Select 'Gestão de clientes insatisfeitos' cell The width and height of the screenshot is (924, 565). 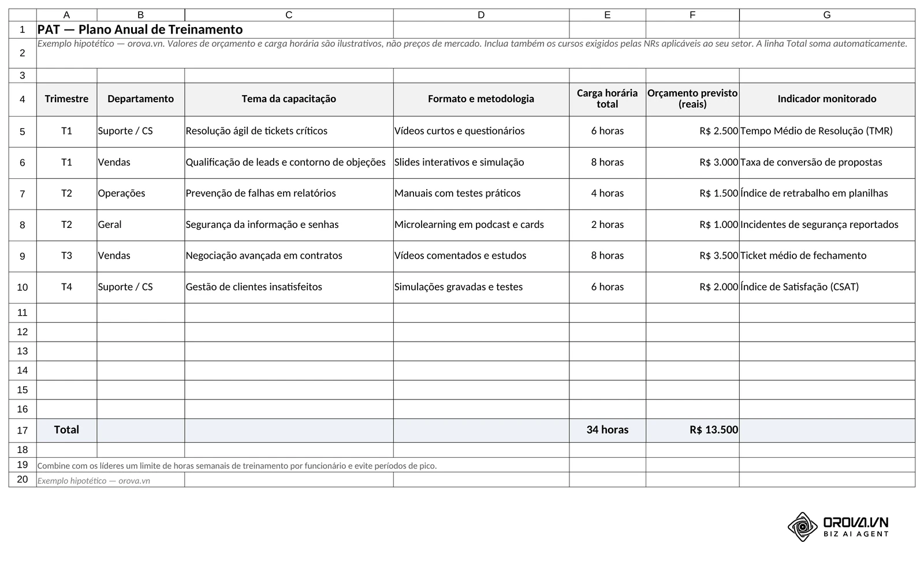(x=289, y=287)
